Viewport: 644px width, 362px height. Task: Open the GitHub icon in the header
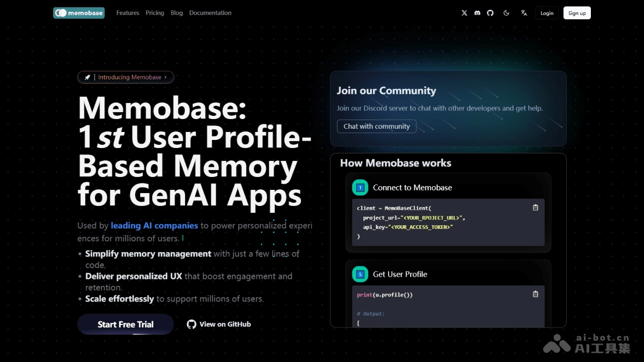(x=490, y=13)
